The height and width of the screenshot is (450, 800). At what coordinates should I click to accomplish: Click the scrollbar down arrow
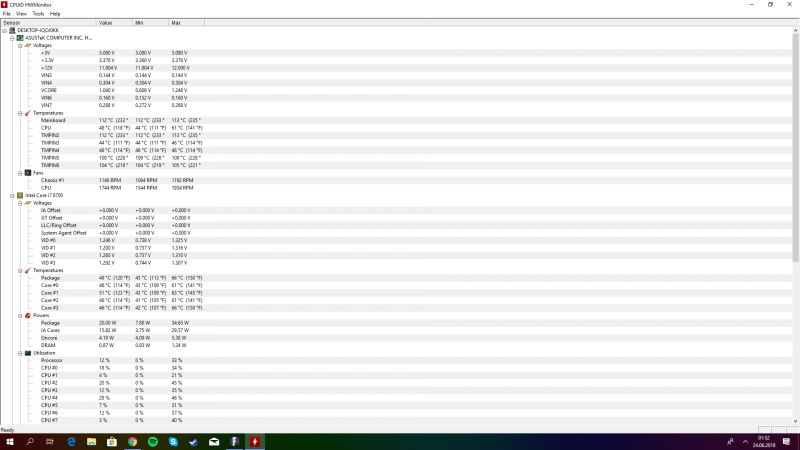click(x=795, y=421)
